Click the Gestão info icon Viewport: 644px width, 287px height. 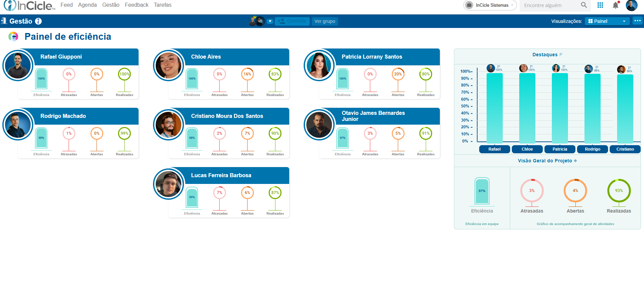coord(38,21)
